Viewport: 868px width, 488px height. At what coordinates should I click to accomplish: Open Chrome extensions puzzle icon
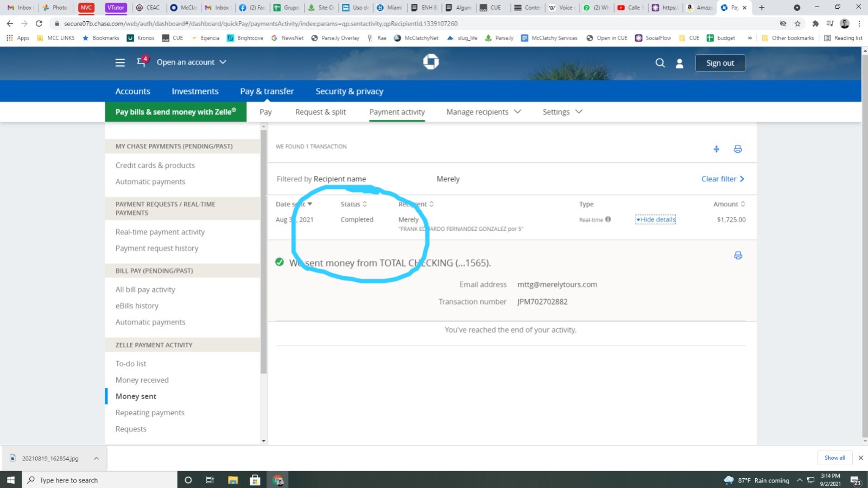[815, 23]
